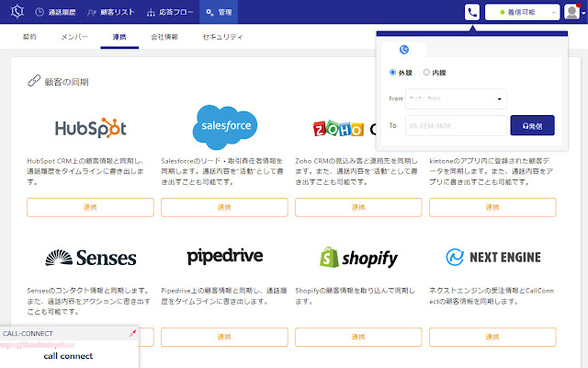Select the 内線 radio button
The image size is (588, 368).
(x=426, y=72)
